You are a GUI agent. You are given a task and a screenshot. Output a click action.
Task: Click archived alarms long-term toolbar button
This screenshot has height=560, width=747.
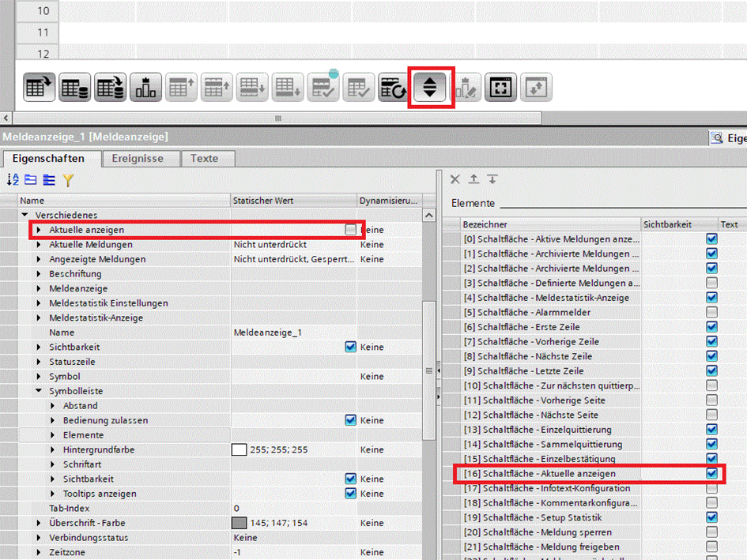tap(110, 87)
